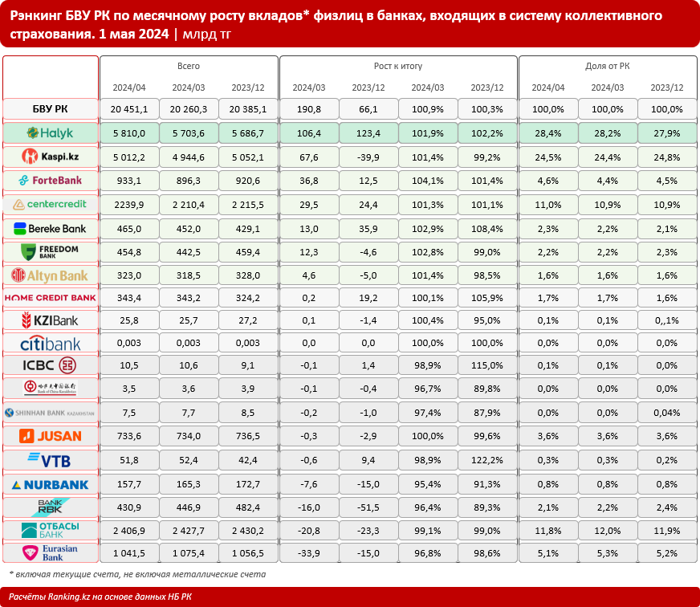The width and height of the screenshot is (700, 607).
Task: Click the "Расчёты Ranking.kz" source line
Action: pyautogui.click(x=100, y=597)
